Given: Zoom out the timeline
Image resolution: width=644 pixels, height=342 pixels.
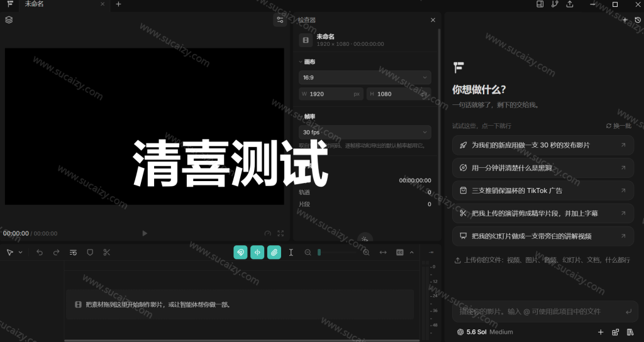Looking at the screenshot, I should point(308,253).
